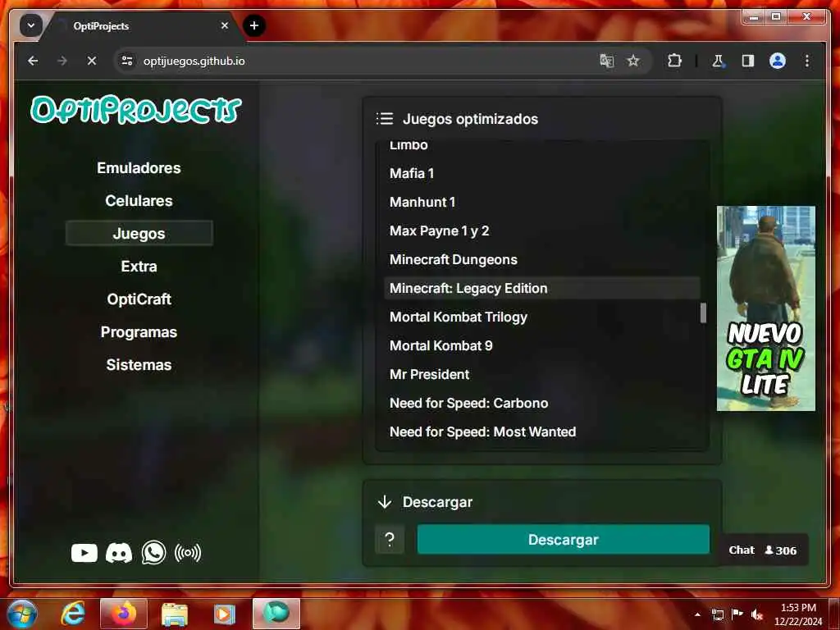Open the Celulares section
This screenshot has height=630, width=840.
click(139, 200)
